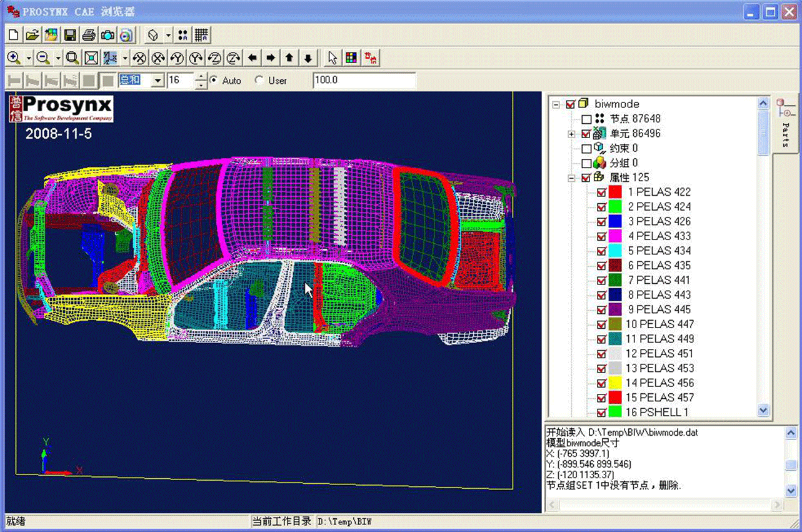Click the fit-to-screen view icon
The height and width of the screenshot is (532, 802).
click(x=91, y=58)
